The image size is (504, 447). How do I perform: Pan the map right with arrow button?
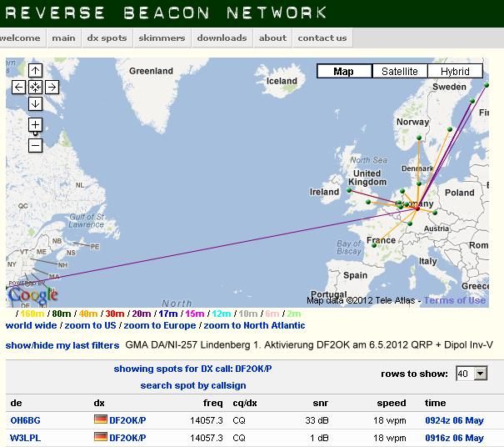52,88
